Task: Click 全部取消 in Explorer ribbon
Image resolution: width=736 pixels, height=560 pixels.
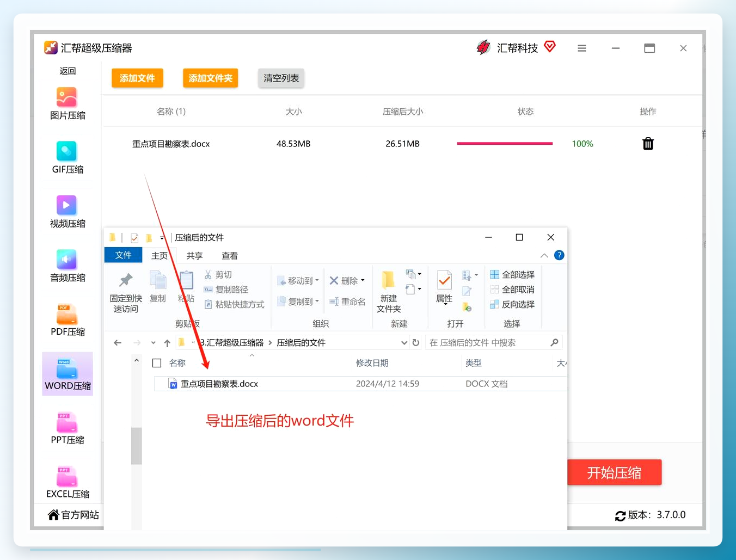Action: click(x=512, y=290)
